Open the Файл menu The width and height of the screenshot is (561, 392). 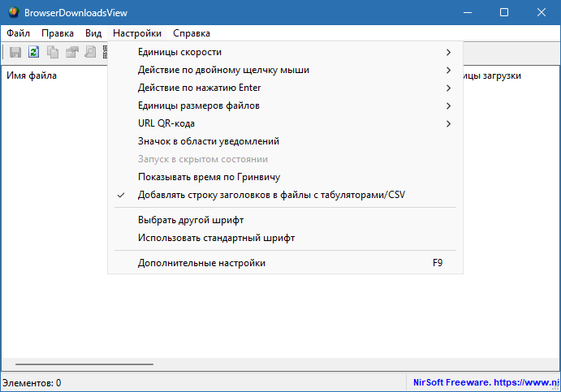coord(18,33)
